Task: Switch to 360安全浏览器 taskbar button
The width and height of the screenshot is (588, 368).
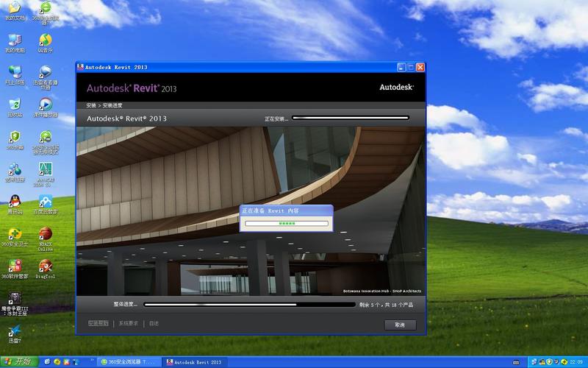Action: [x=129, y=362]
